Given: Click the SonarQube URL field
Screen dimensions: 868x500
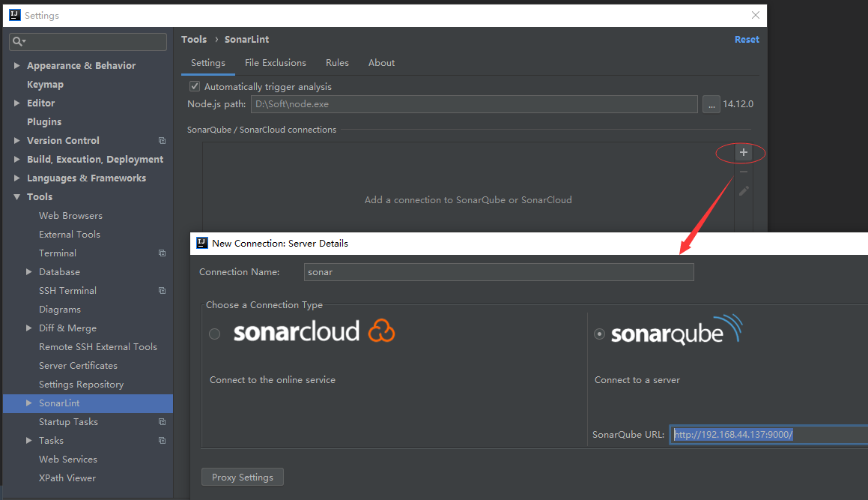Looking at the screenshot, I should [x=768, y=435].
